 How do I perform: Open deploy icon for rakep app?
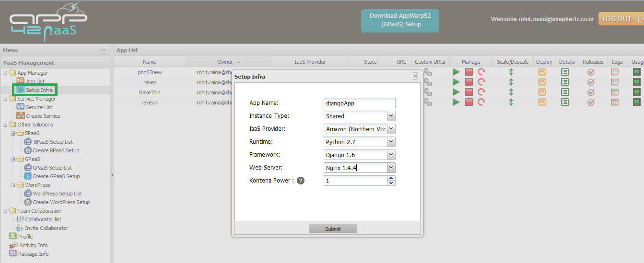point(542,82)
